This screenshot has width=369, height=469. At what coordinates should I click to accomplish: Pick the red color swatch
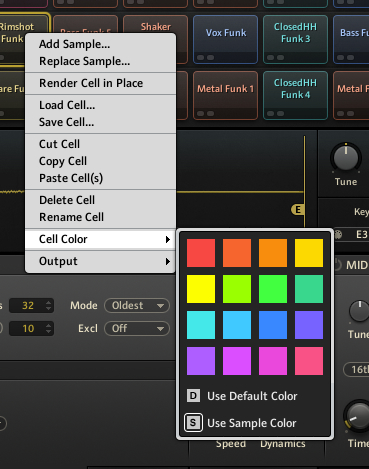tap(201, 253)
